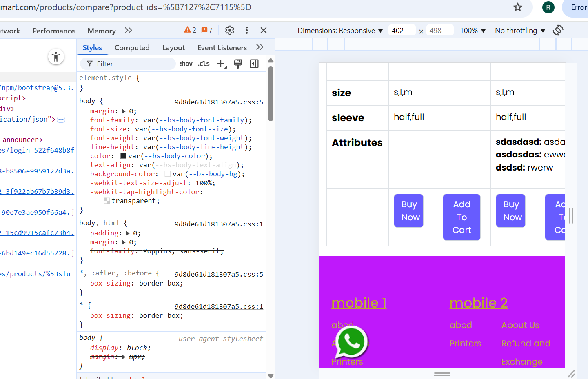Open the es/products/%5Bslu link in Elements
Image resolution: width=588 pixels, height=379 pixels.
click(x=35, y=274)
